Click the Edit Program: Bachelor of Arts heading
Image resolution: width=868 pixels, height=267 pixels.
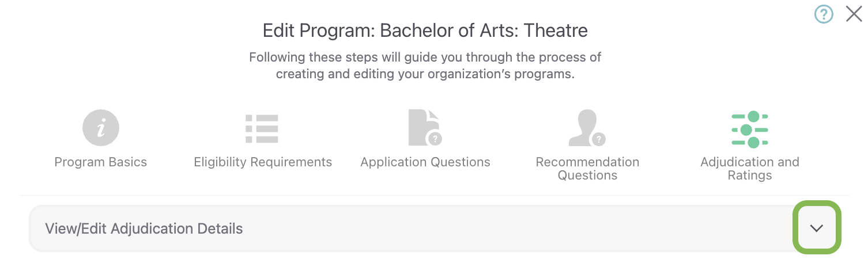[425, 30]
